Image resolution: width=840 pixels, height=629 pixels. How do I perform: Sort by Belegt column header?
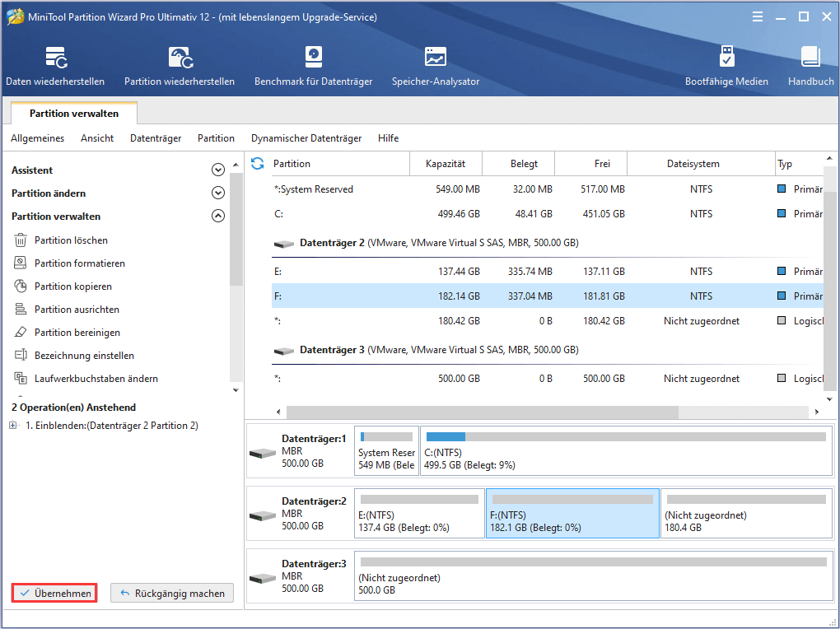click(519, 163)
